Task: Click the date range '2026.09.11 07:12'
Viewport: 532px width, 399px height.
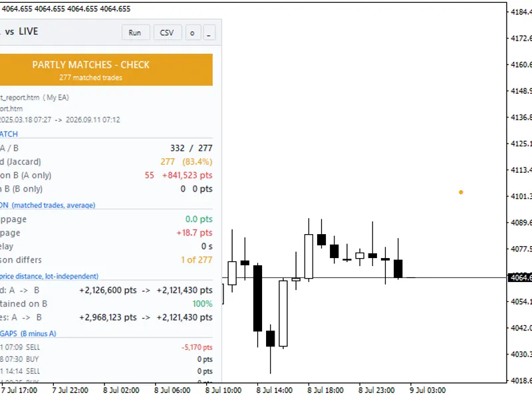Action: (93, 120)
